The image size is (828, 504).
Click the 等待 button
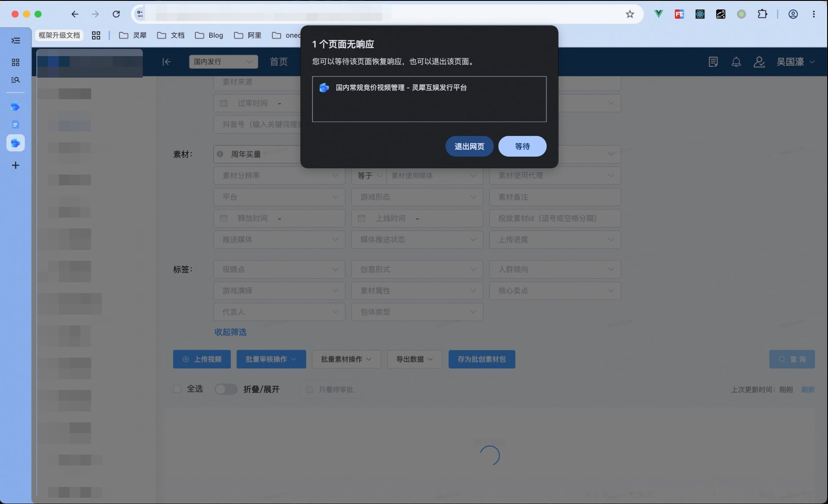(x=522, y=146)
